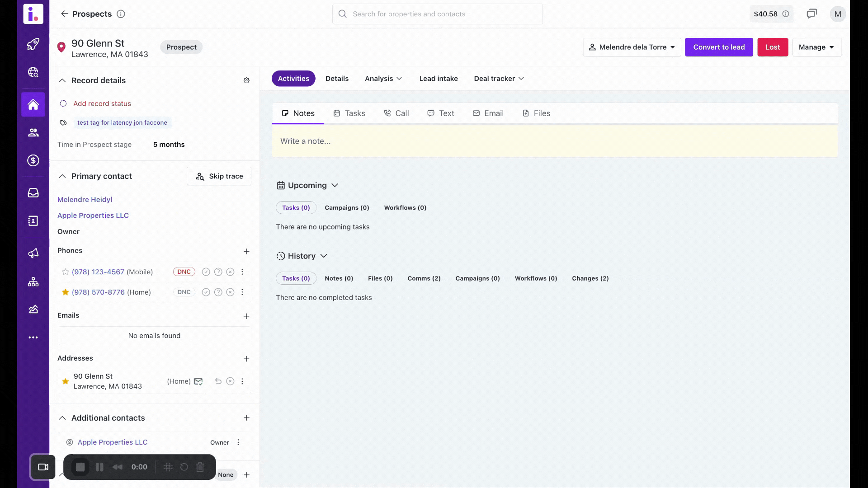Open the inbox icon in the sidebar
This screenshot has height=488, width=868.
click(x=33, y=192)
